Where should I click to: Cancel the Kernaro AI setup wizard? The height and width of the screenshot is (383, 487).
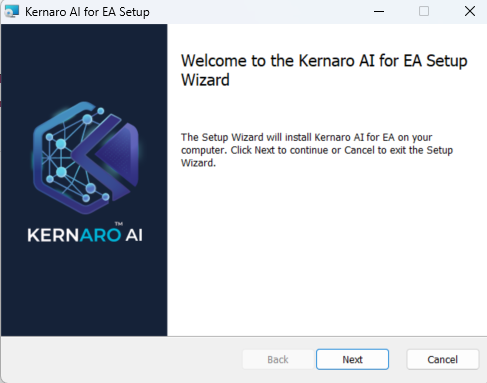pos(443,359)
